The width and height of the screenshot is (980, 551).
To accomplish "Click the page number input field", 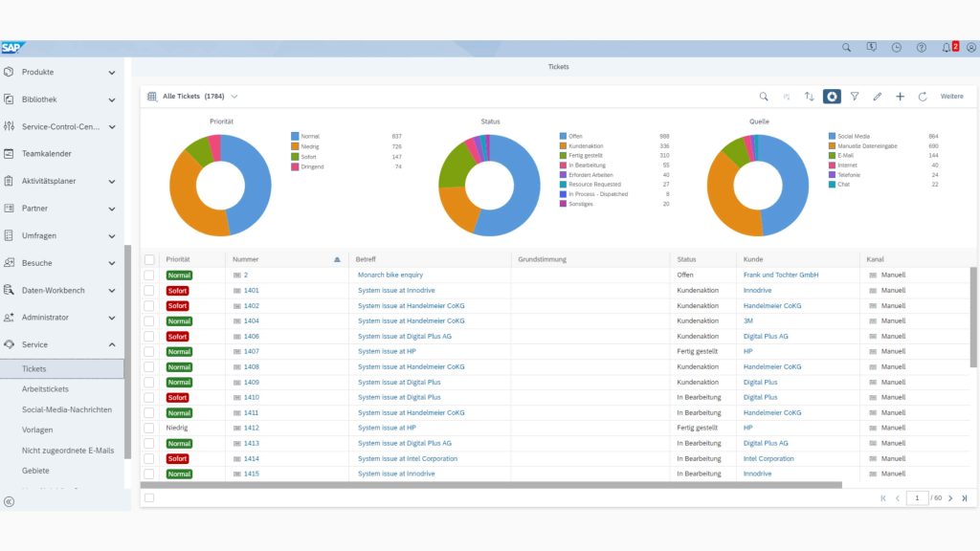I will (x=917, y=498).
